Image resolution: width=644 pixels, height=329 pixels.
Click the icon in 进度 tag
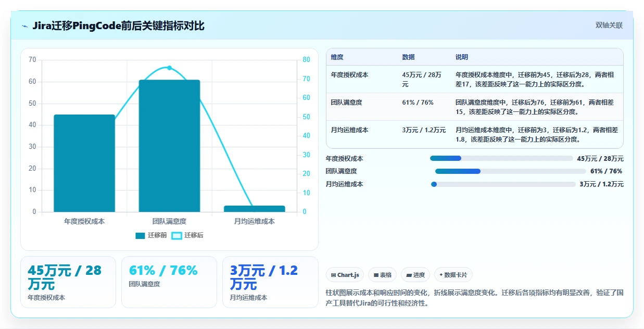409,275
